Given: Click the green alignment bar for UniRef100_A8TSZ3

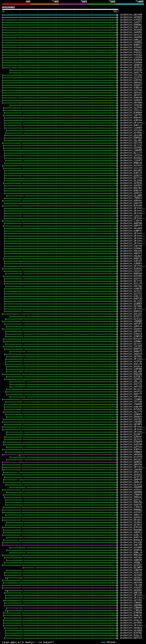Looking at the screenshot, I should [x=61, y=638].
